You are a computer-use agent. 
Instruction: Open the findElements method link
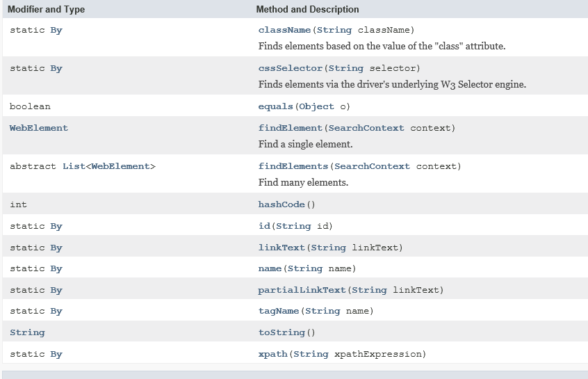(293, 166)
